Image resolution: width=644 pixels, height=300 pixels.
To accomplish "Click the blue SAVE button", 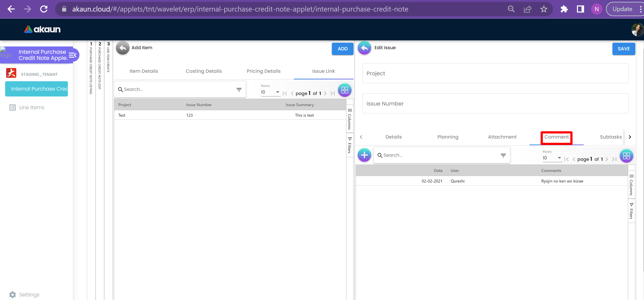I will tap(623, 49).
